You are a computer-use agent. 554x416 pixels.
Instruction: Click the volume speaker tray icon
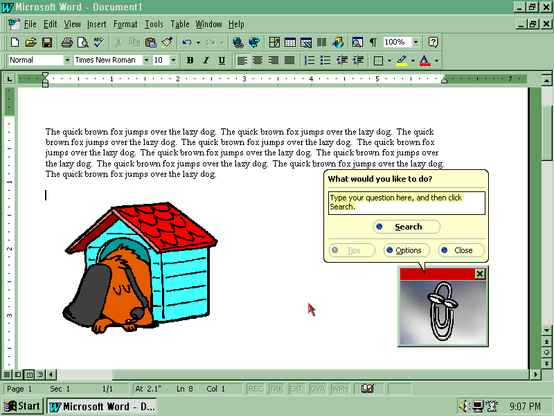[x=463, y=406]
